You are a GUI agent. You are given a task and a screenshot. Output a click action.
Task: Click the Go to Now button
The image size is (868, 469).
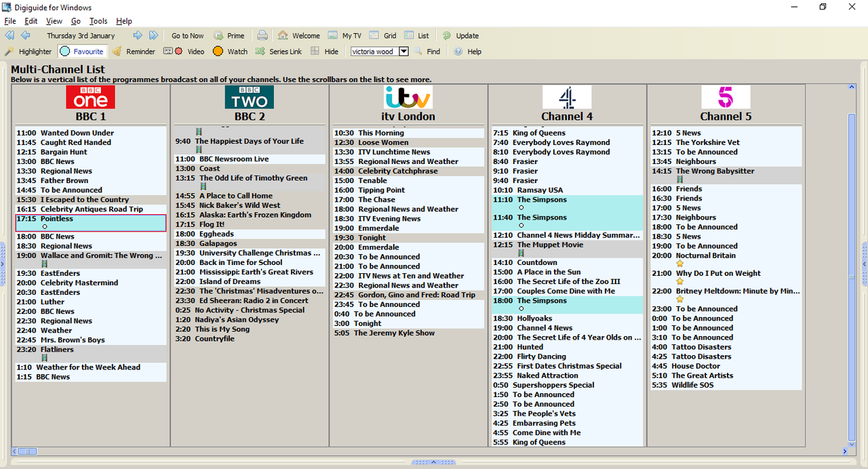click(187, 36)
